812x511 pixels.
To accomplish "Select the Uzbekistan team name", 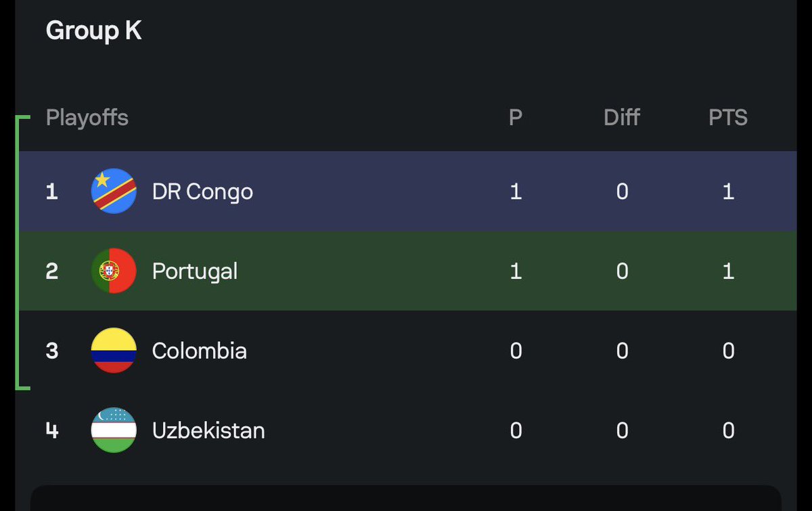I will [x=208, y=430].
